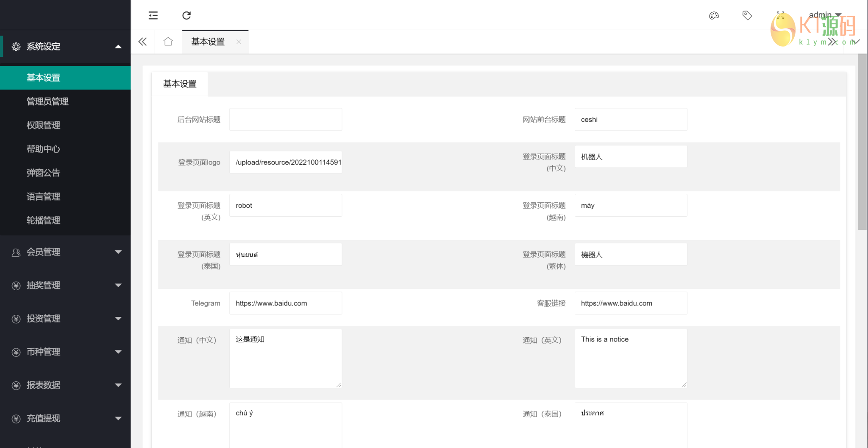Click the tag note icon
This screenshot has height=448, width=868.
coord(747,16)
